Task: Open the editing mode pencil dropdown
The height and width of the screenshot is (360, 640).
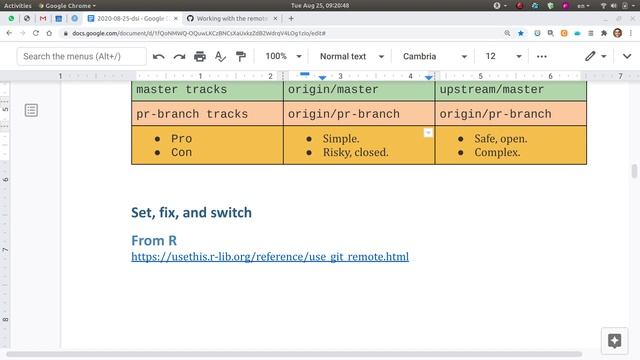Action: pos(595,56)
